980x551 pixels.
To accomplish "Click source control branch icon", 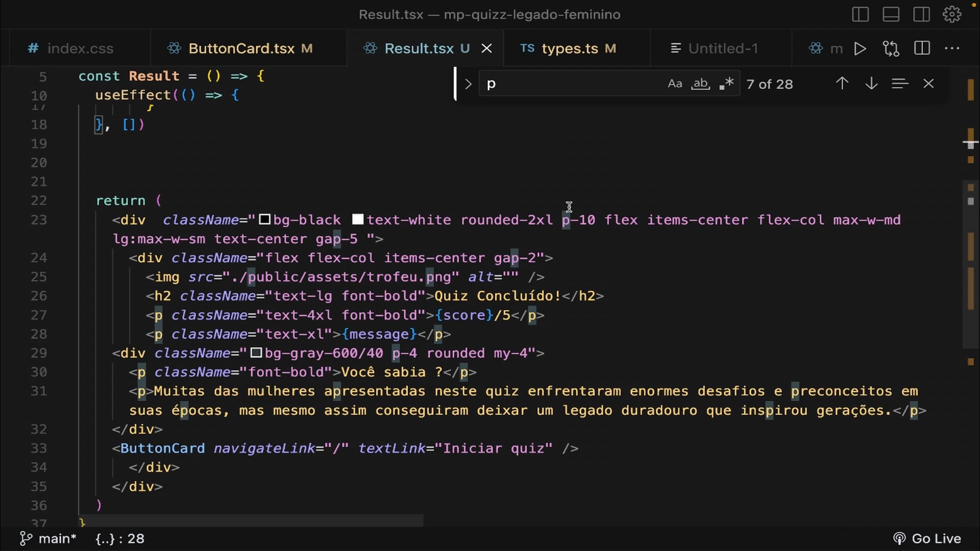I will click(26, 539).
